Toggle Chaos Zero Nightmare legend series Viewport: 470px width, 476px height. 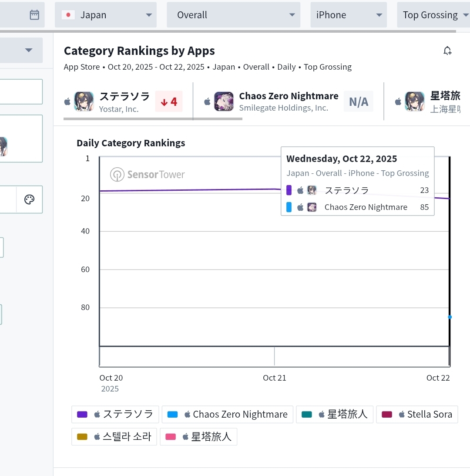[x=228, y=414]
